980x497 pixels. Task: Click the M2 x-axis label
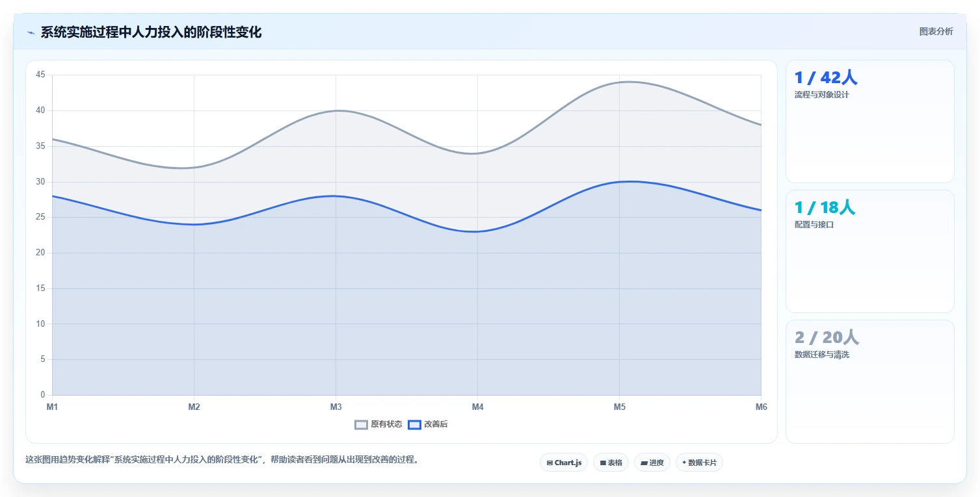[194, 407]
